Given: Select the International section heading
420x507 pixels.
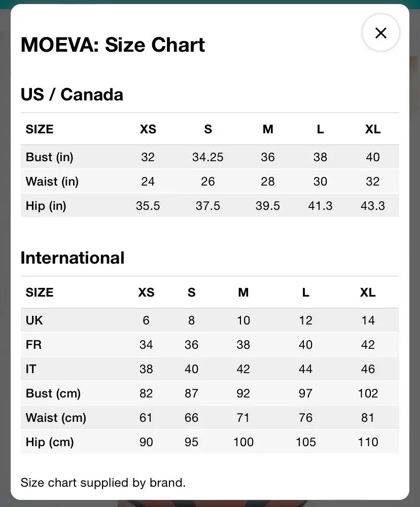Looking at the screenshot, I should [73, 258].
